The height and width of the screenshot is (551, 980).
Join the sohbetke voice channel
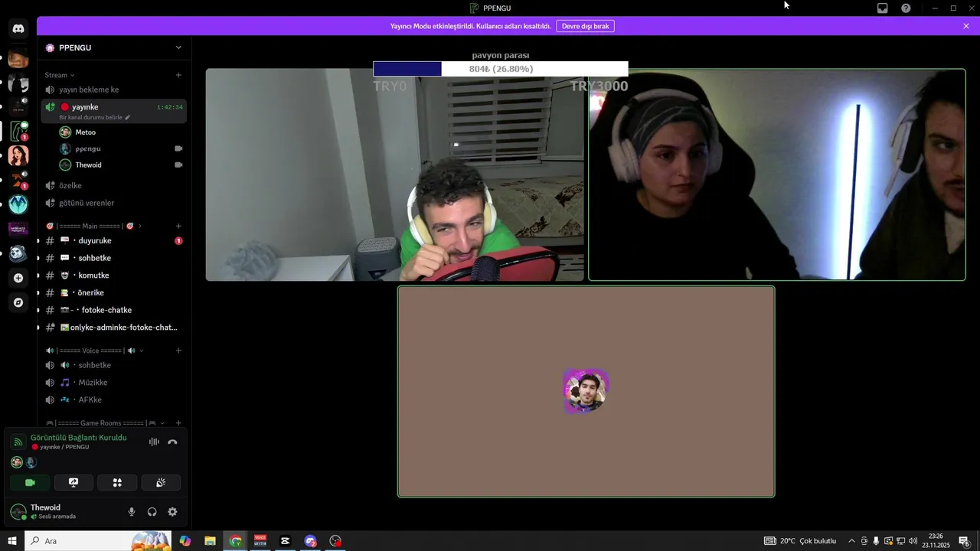pos(113,365)
